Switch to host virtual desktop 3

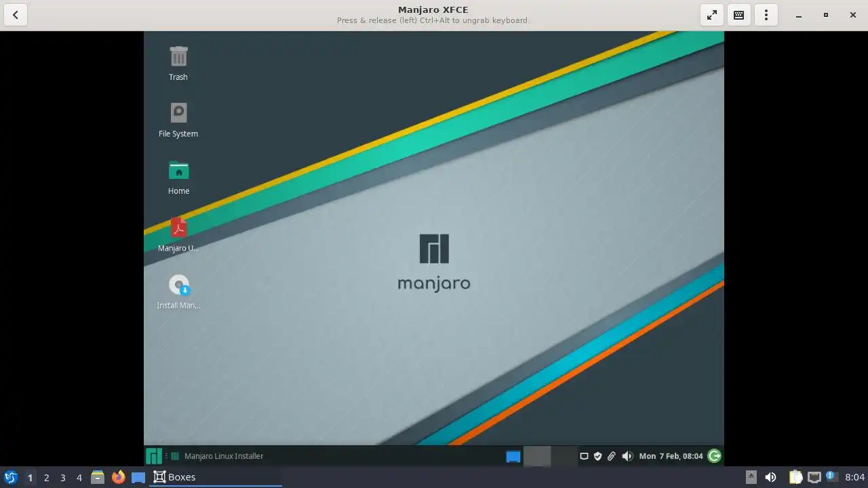pos(62,477)
